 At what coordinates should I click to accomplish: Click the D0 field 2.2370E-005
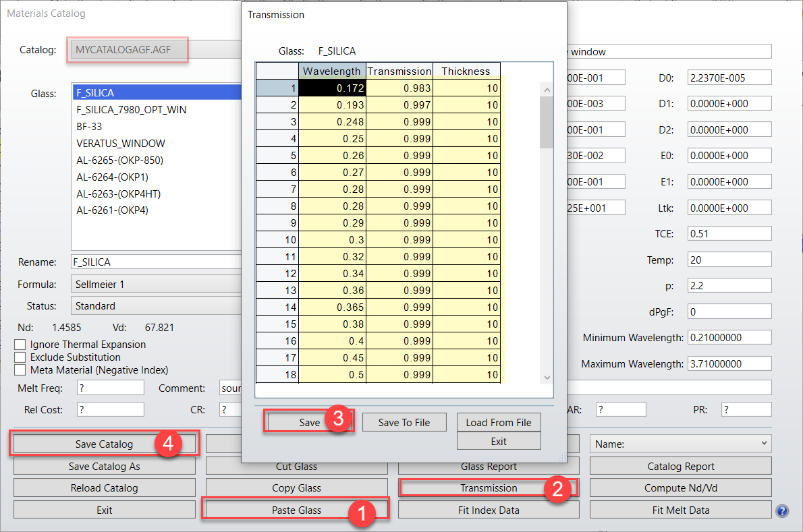click(x=729, y=78)
